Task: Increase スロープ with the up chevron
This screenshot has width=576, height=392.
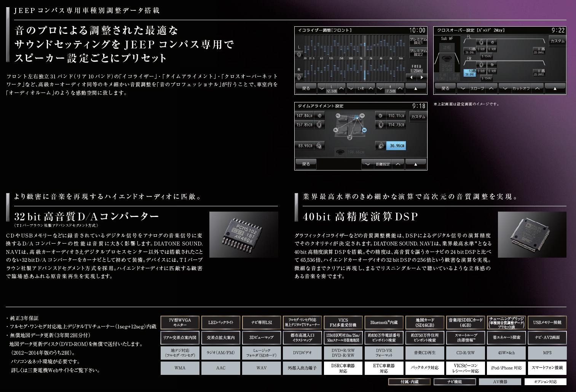Action: tap(491, 88)
